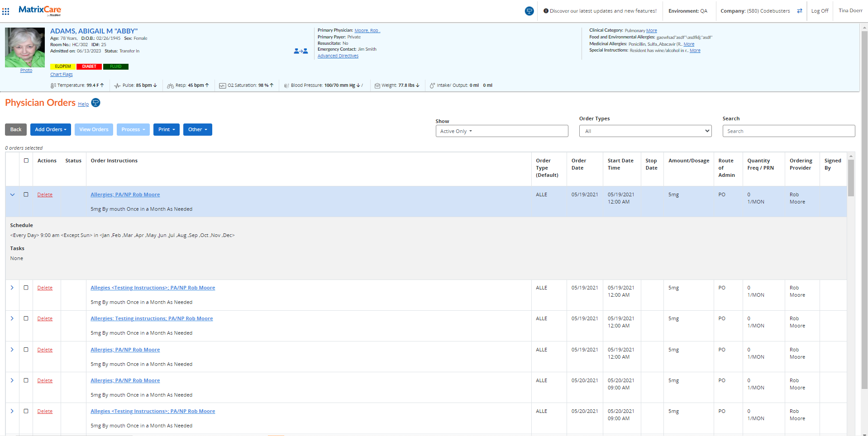
Task: Click the Resp lungs icon
Action: coord(171,85)
